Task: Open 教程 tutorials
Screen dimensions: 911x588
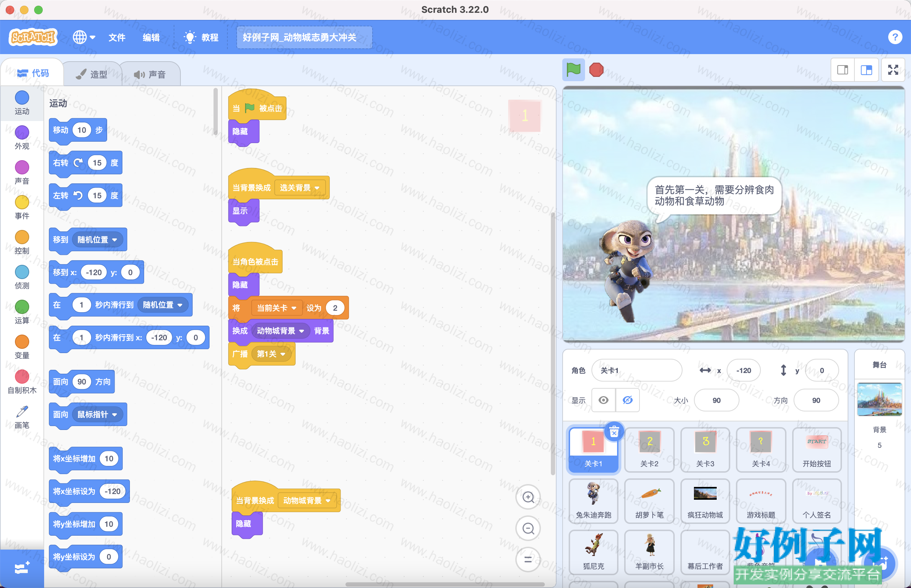Action: [x=201, y=37]
